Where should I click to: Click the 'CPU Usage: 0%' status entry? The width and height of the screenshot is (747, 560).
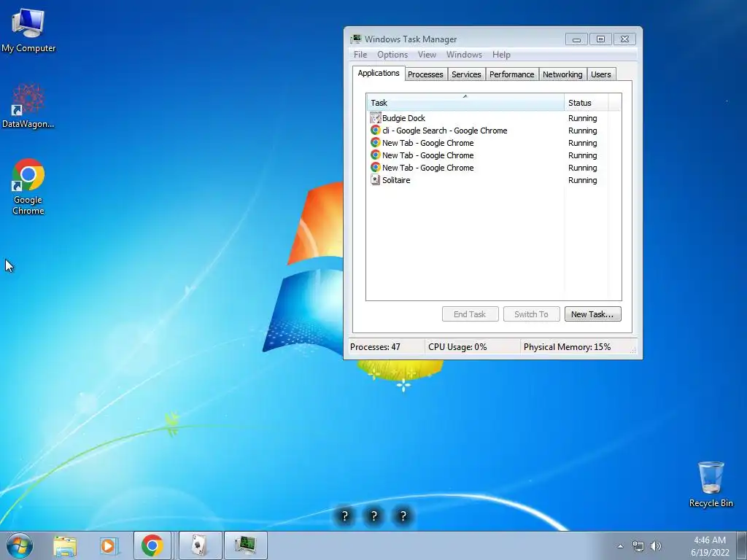pyautogui.click(x=457, y=346)
